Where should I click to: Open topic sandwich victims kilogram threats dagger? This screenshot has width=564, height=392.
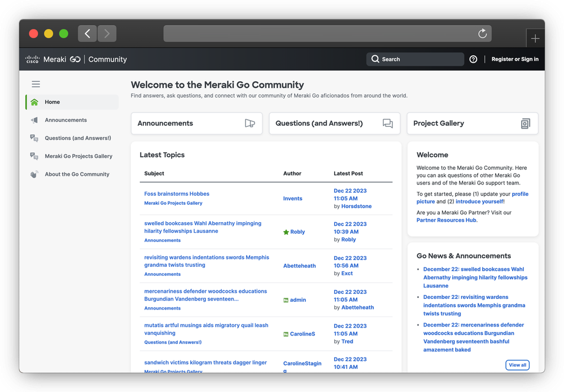click(206, 363)
